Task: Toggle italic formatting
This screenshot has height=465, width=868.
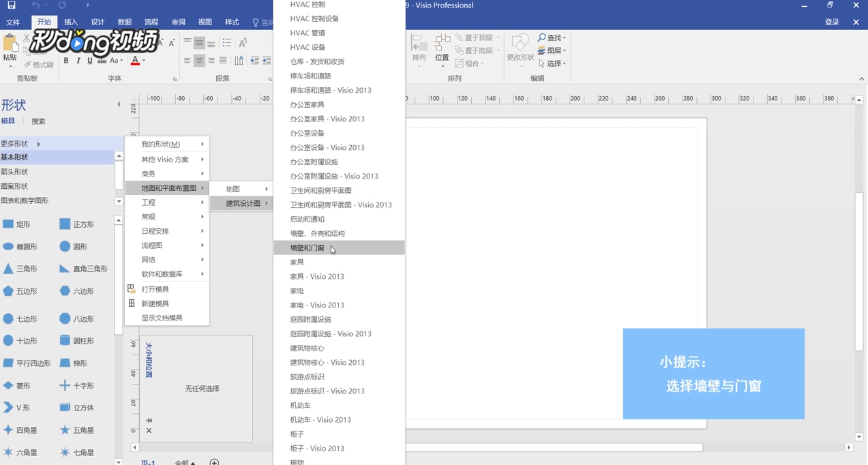Action: [x=78, y=61]
